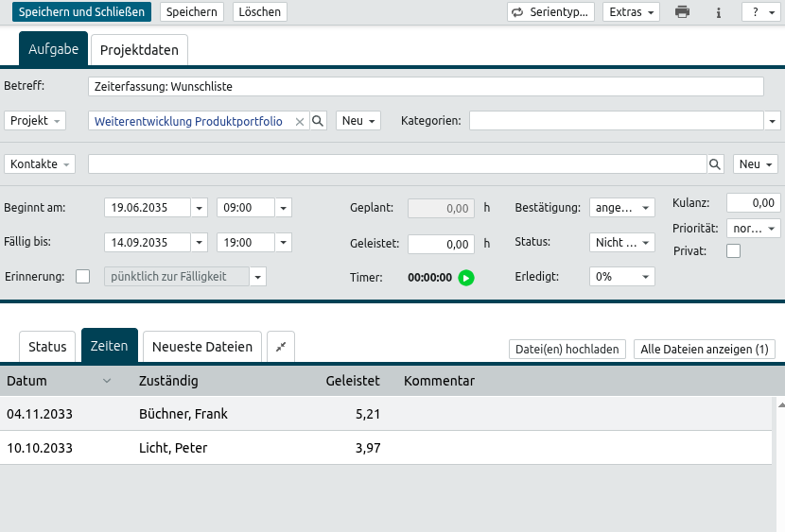
Task: Click the print icon in top toolbar
Action: click(x=682, y=12)
